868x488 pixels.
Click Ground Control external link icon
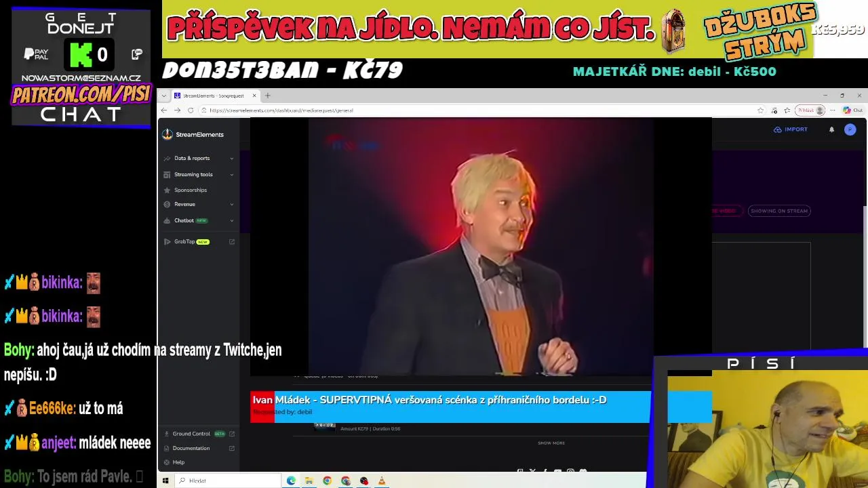point(231,434)
